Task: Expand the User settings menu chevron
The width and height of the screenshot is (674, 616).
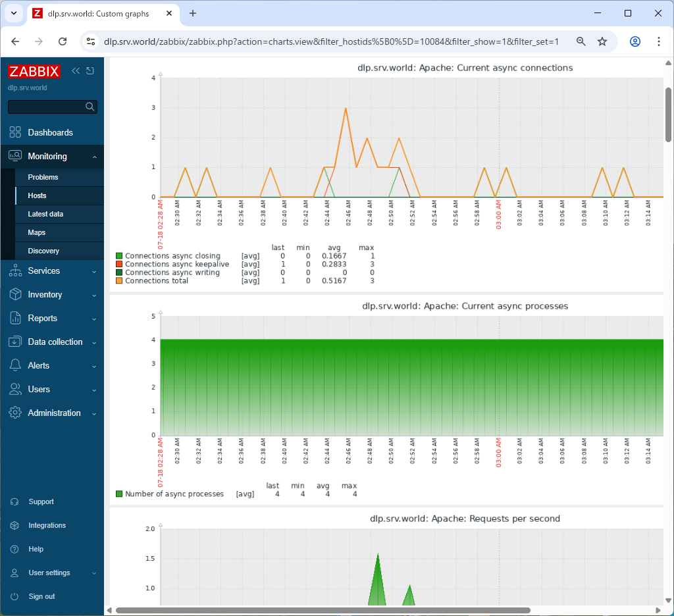Action: (95, 573)
